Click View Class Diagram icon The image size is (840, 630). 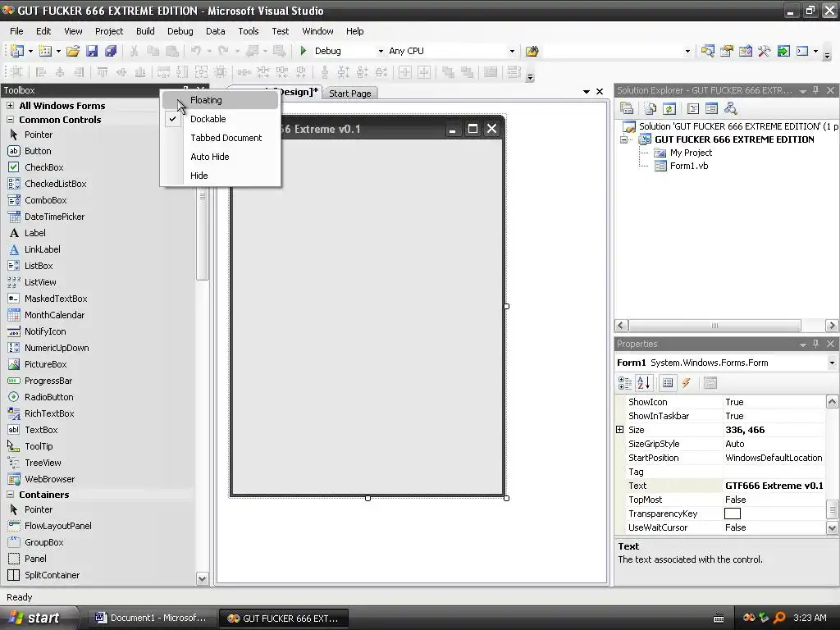tap(730, 109)
